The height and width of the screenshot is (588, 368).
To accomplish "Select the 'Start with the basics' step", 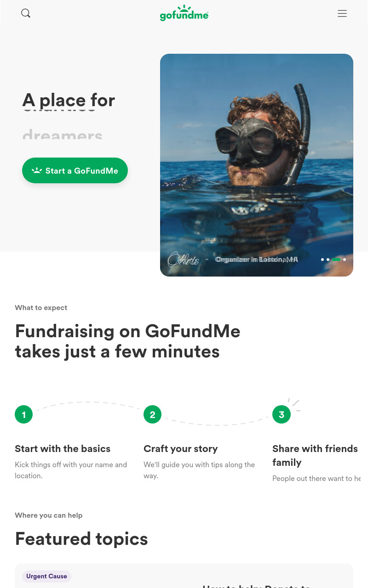I will (63, 449).
